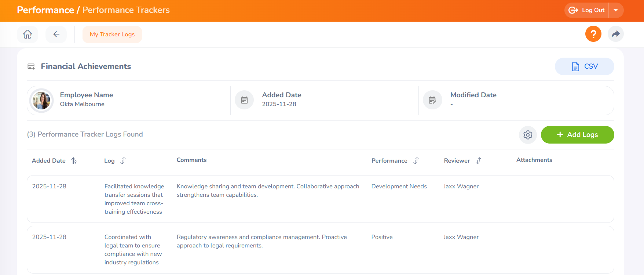This screenshot has height=275, width=644.
Task: Click the share arrow icon
Action: tap(615, 34)
